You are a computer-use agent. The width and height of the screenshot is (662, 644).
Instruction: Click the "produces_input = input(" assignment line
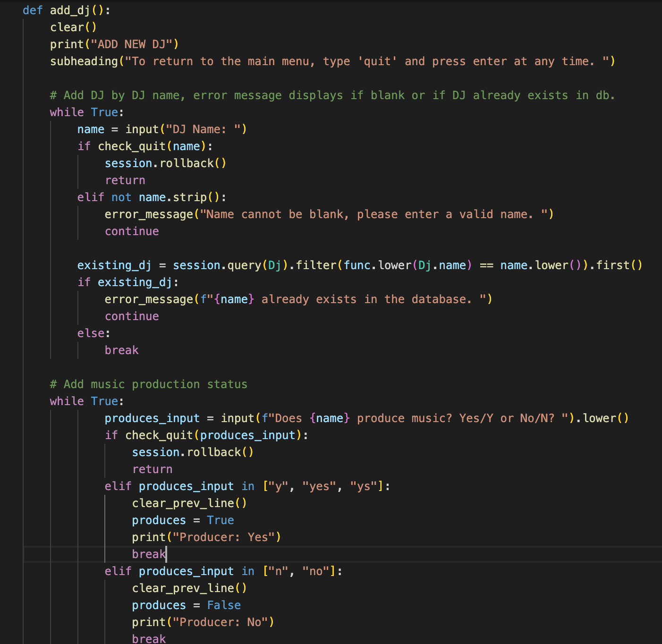coord(367,418)
